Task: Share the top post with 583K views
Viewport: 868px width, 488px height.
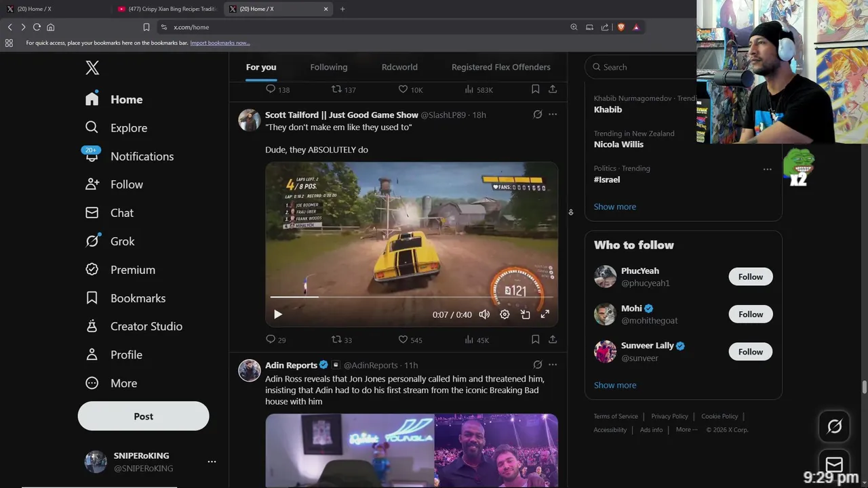Action: 553,89
